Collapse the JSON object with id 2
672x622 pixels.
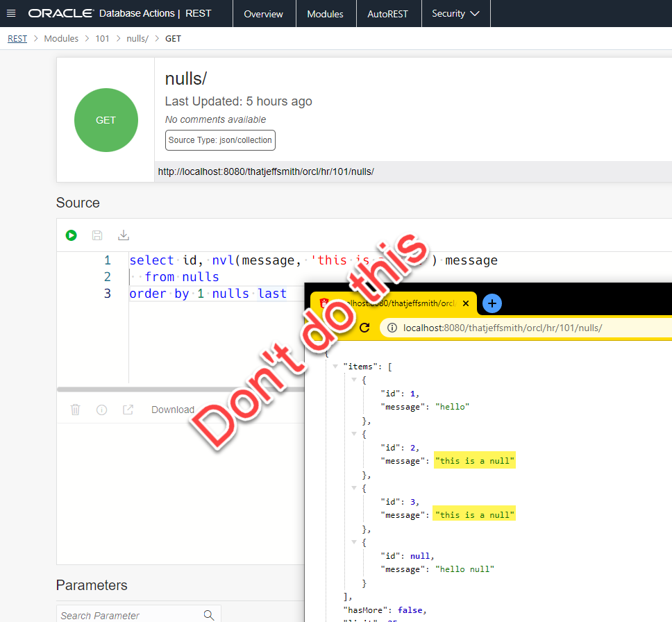(354, 434)
